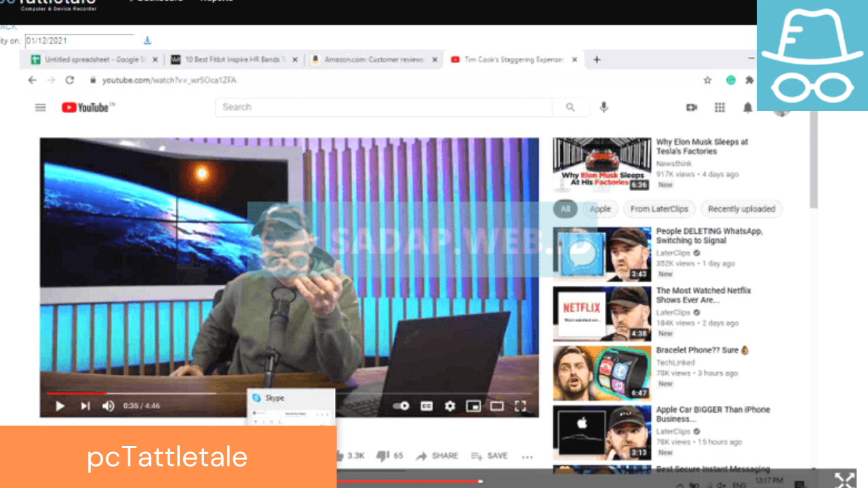Viewport: 868px width, 488px height.
Task: Focus the YouTube Search box
Action: point(384,107)
